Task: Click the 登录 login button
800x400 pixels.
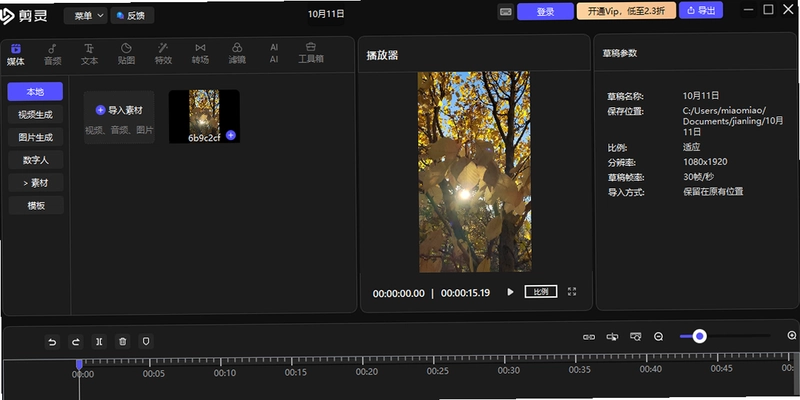Action: pos(545,11)
